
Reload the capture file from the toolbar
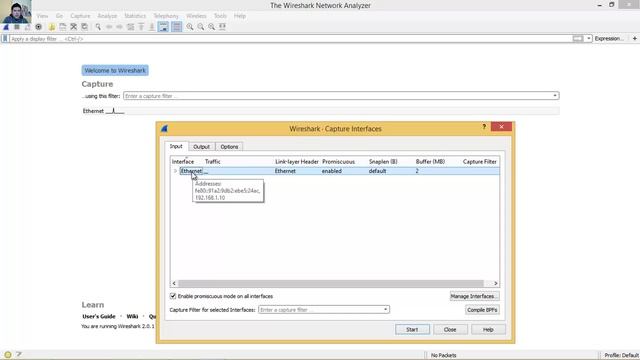click(x=84, y=27)
